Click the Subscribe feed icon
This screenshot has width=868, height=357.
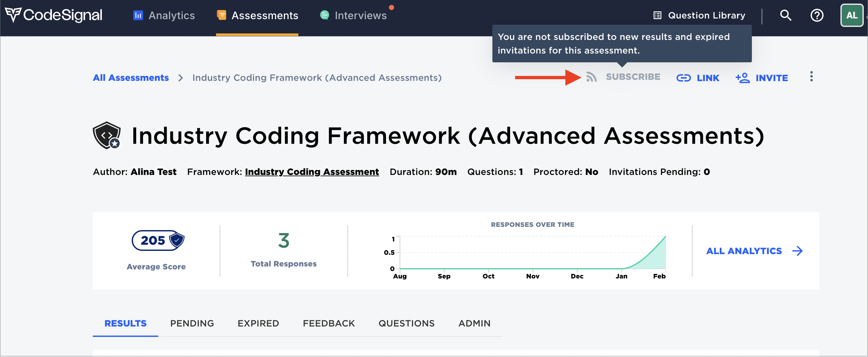(x=591, y=77)
